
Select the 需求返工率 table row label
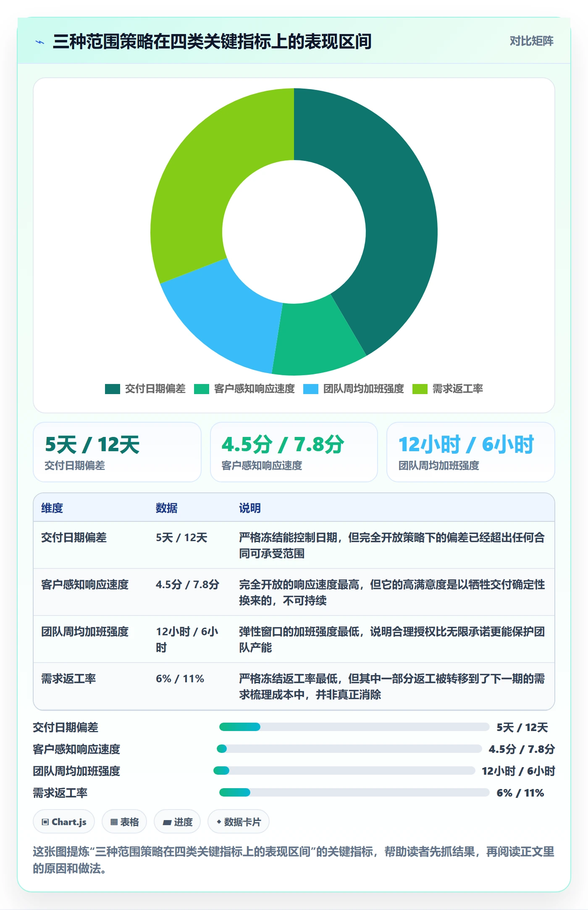(68, 679)
